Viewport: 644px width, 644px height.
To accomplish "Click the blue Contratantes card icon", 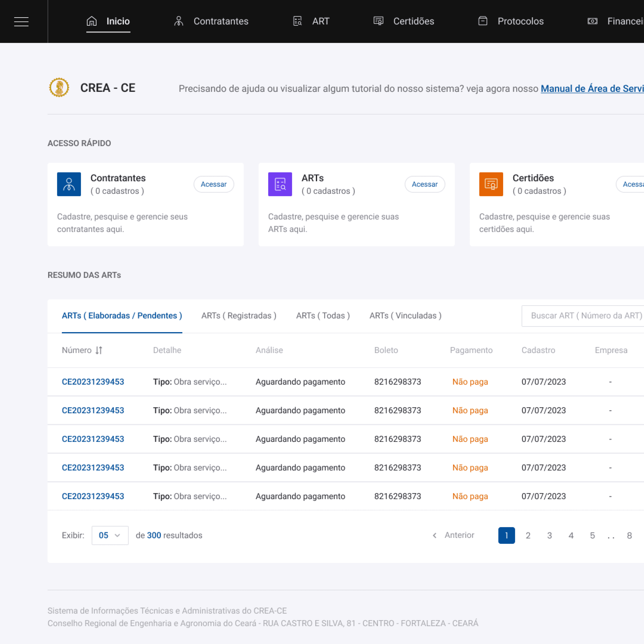I will [x=69, y=184].
